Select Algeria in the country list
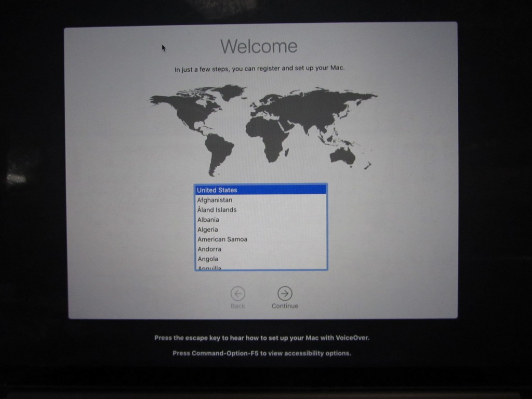The width and height of the screenshot is (532, 399). [x=261, y=229]
